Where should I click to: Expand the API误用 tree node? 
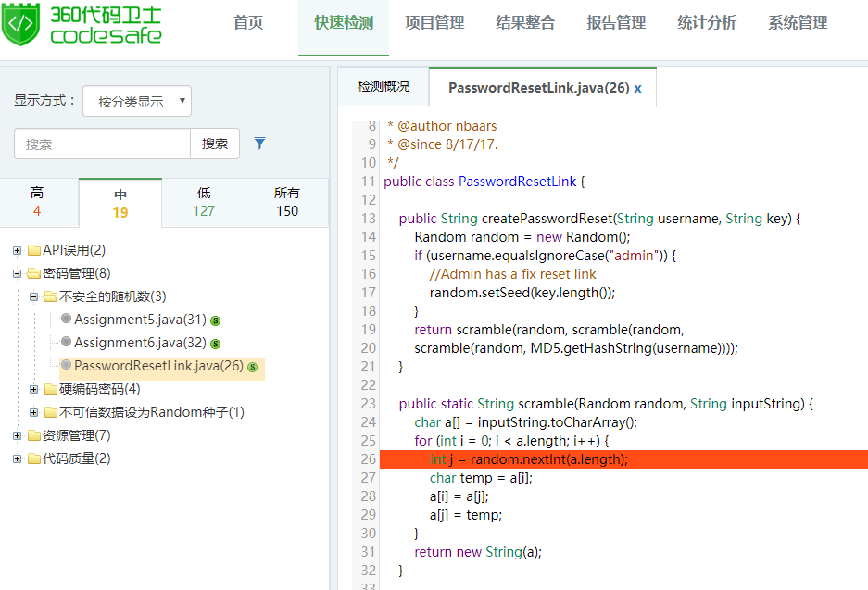[18, 250]
